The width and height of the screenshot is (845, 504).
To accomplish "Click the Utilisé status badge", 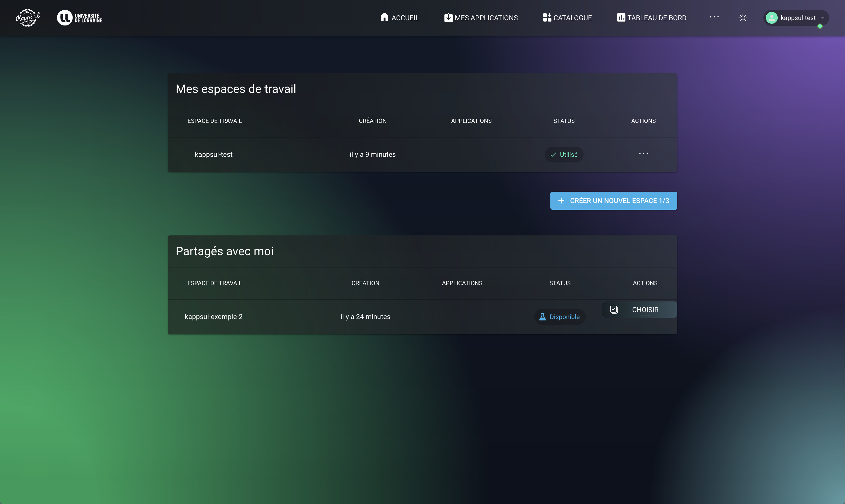I will click(564, 155).
